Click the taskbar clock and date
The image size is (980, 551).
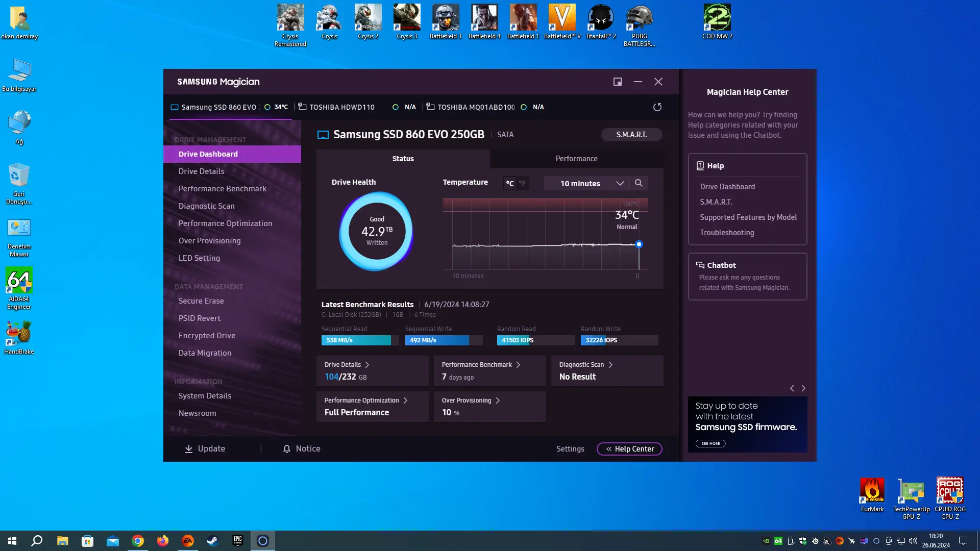936,541
